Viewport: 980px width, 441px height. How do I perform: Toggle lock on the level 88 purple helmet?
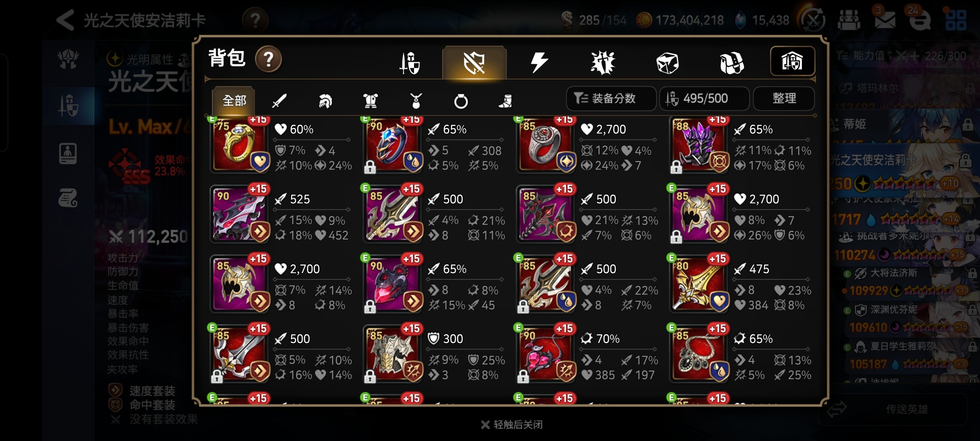click(x=676, y=167)
